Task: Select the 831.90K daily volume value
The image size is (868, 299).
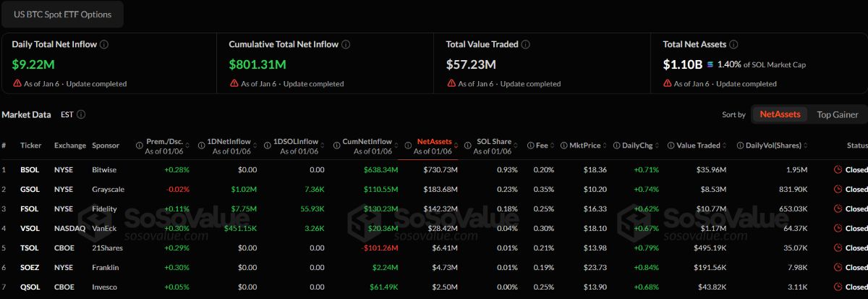Action: [792, 189]
